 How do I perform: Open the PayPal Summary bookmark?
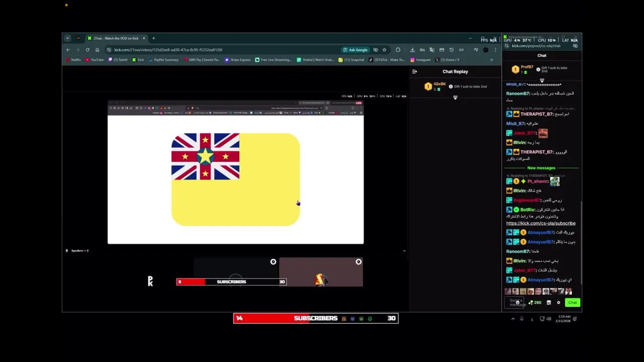164,60
